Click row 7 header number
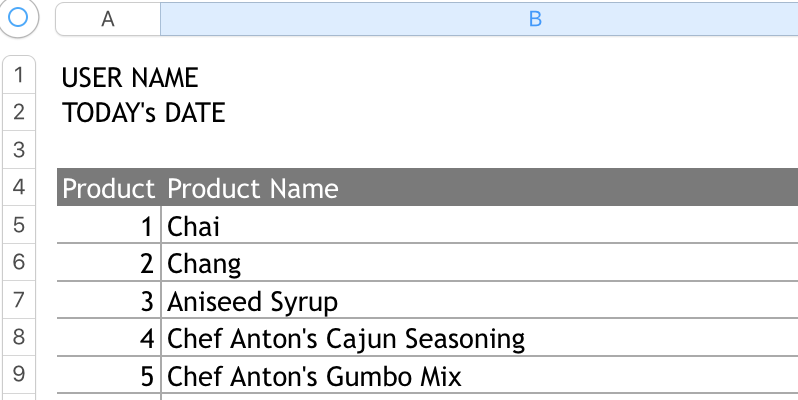798x400 pixels. point(19,301)
